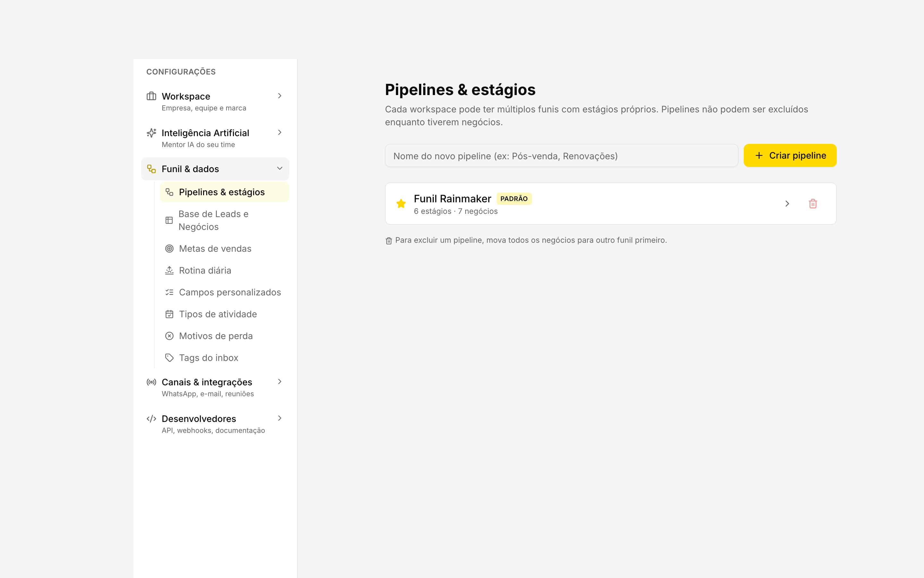Open Tags do inbox settings

225,357
